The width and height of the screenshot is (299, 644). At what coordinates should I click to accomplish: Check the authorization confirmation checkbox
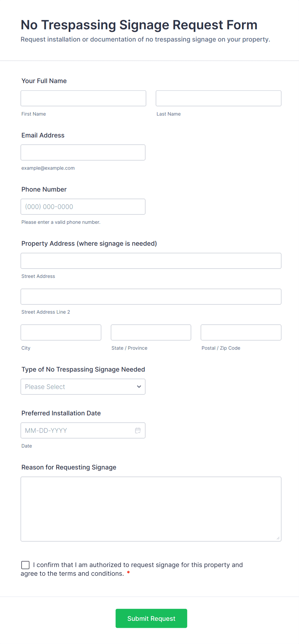click(25, 565)
